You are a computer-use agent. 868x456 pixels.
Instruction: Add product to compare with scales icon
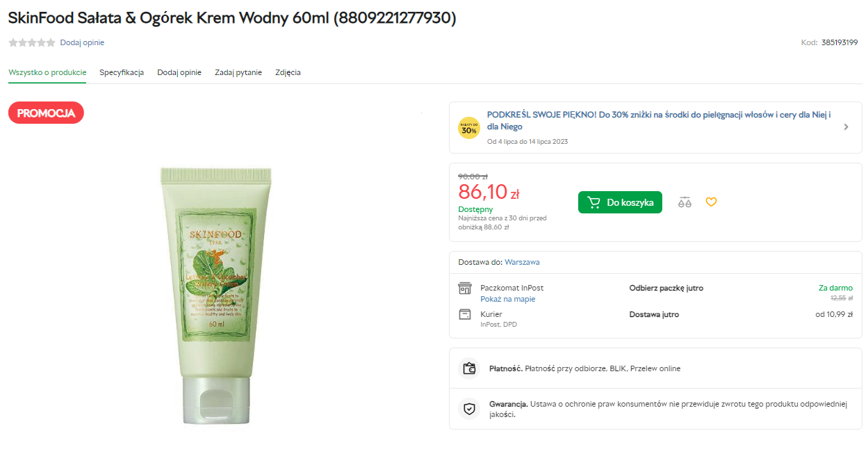pyautogui.click(x=685, y=202)
